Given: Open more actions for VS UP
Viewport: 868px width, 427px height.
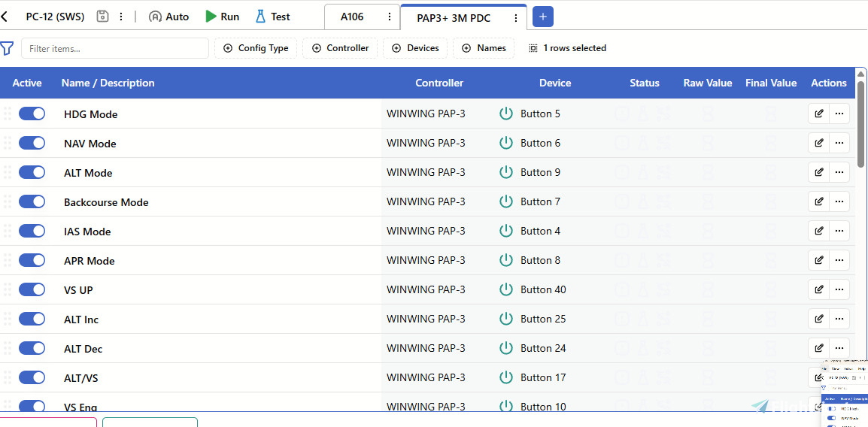Looking at the screenshot, I should (839, 289).
